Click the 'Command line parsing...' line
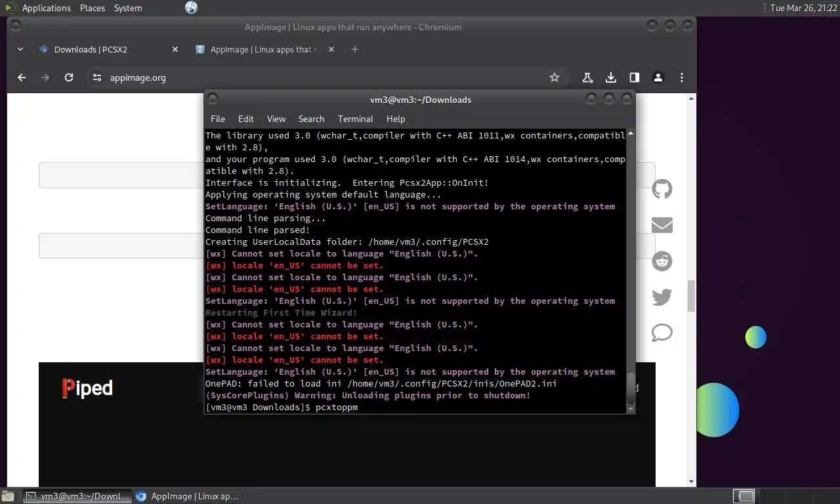 tap(266, 219)
